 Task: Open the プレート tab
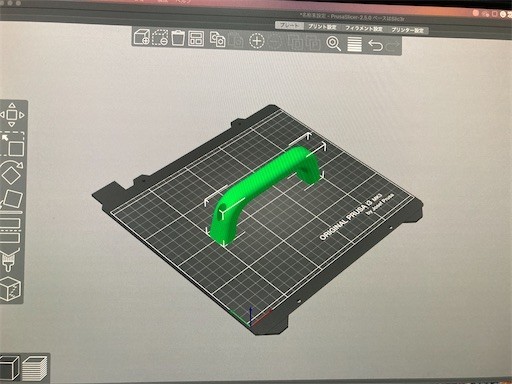click(x=289, y=25)
